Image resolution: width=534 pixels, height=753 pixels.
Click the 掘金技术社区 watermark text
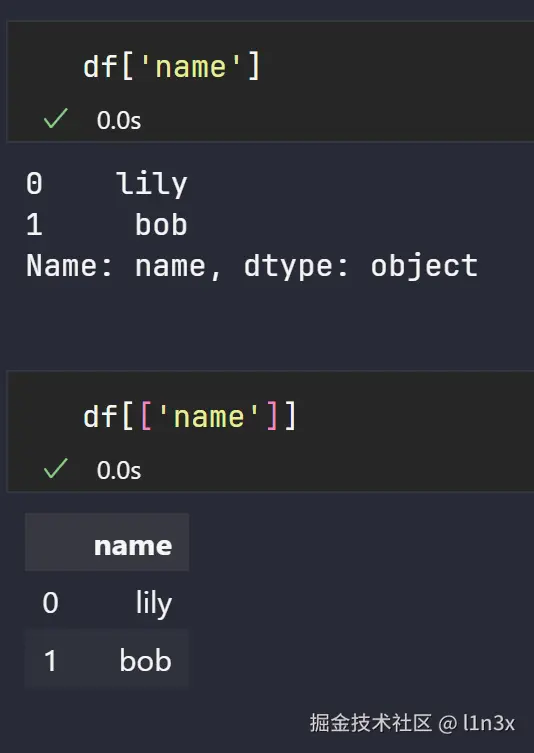coord(370,722)
